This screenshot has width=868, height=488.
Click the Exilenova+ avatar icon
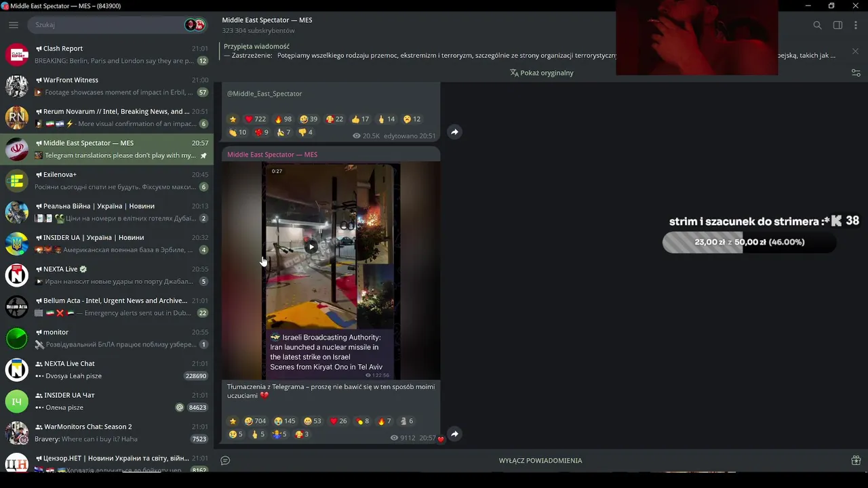(x=17, y=180)
